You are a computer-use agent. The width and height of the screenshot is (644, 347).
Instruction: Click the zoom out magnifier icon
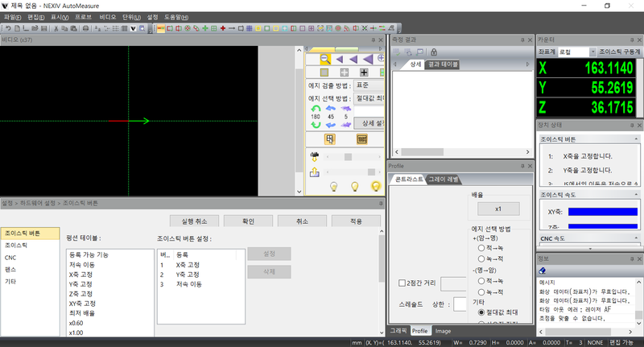[324, 59]
